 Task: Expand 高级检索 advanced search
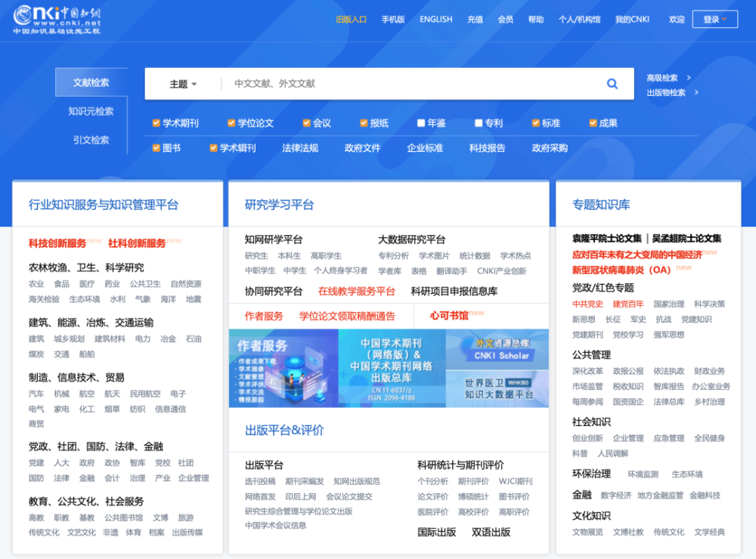click(668, 78)
